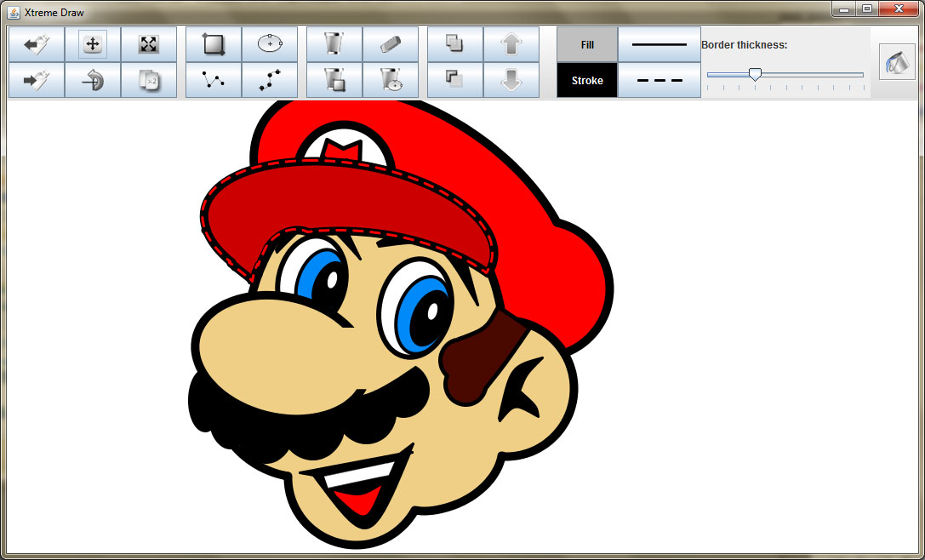Select the curved dotted path tool

point(270,80)
